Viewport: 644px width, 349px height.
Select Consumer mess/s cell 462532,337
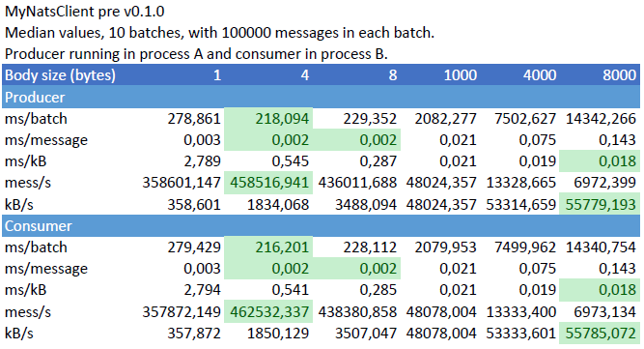268,311
